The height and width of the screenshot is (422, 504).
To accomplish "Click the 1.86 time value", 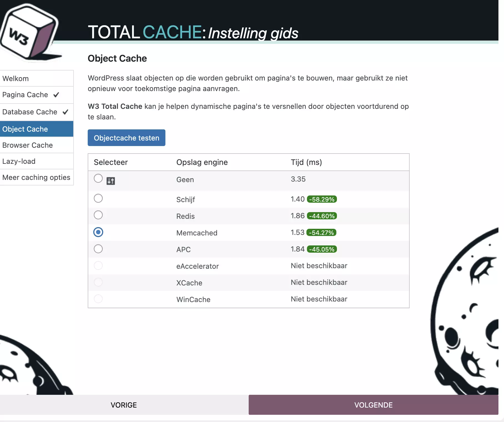I will (298, 216).
